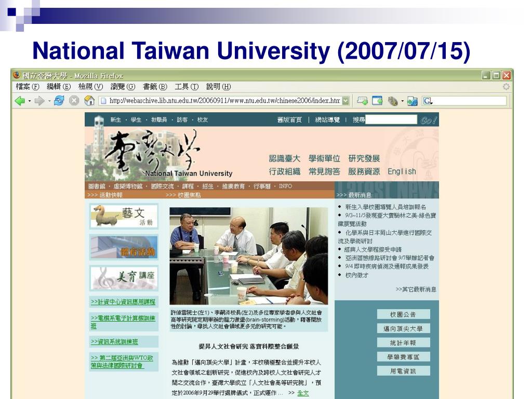
Task: Click the grey Stop loading icon
Action: [74, 100]
